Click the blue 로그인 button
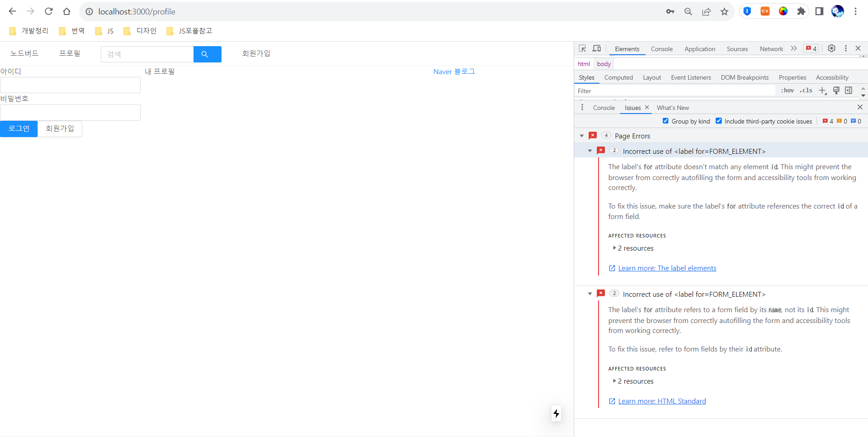The height and width of the screenshot is (437, 868). click(19, 129)
